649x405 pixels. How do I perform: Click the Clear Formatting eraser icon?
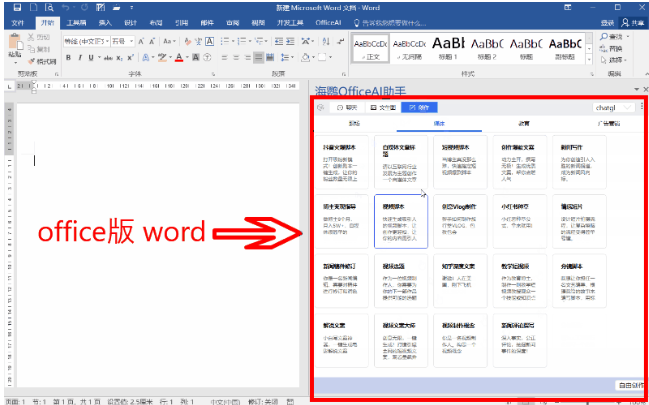pyautogui.click(x=187, y=41)
